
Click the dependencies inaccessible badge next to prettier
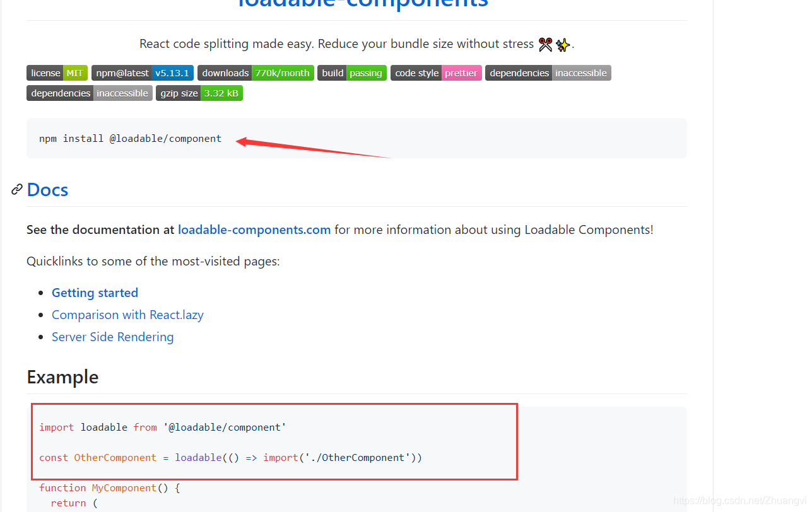point(548,73)
